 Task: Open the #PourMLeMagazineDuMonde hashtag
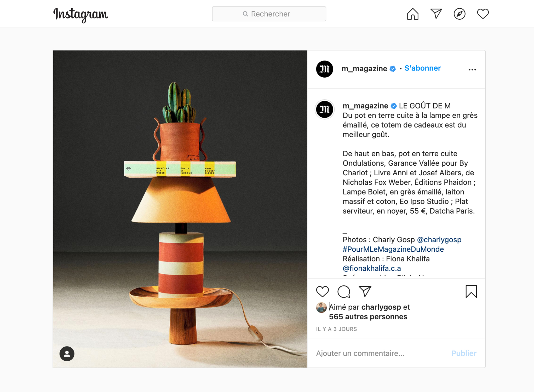tap(393, 249)
